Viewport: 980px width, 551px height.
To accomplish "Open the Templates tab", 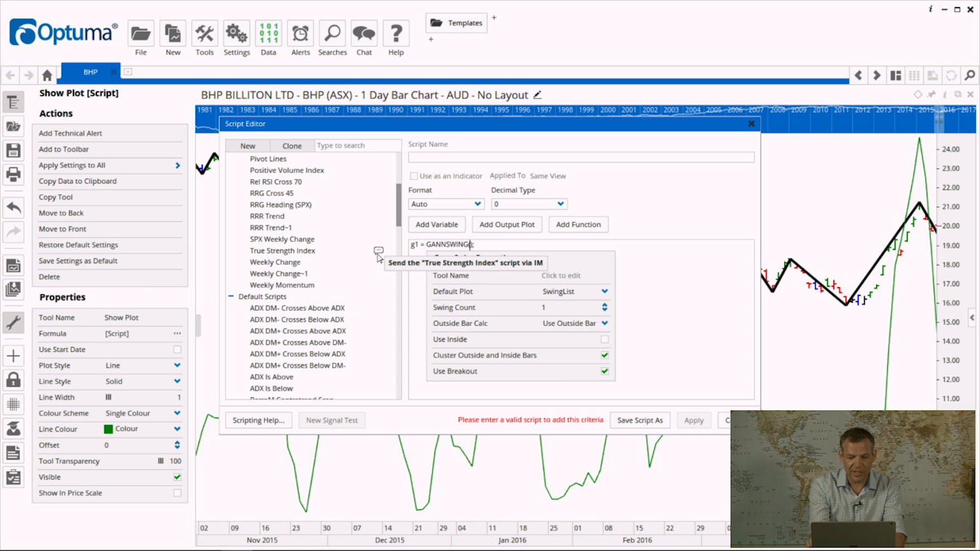I will (x=456, y=23).
